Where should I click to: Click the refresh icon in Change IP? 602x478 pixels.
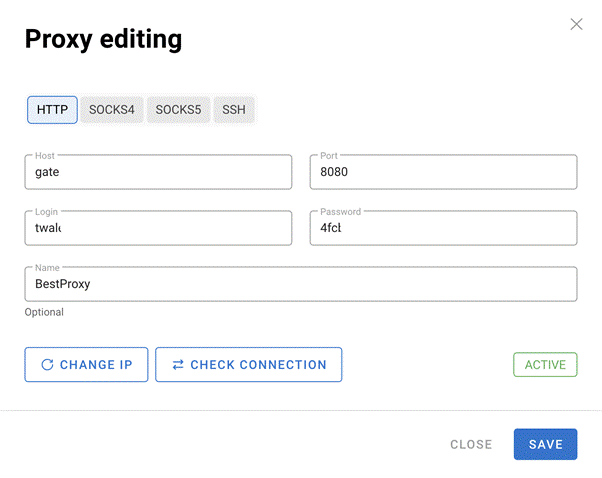click(x=47, y=364)
